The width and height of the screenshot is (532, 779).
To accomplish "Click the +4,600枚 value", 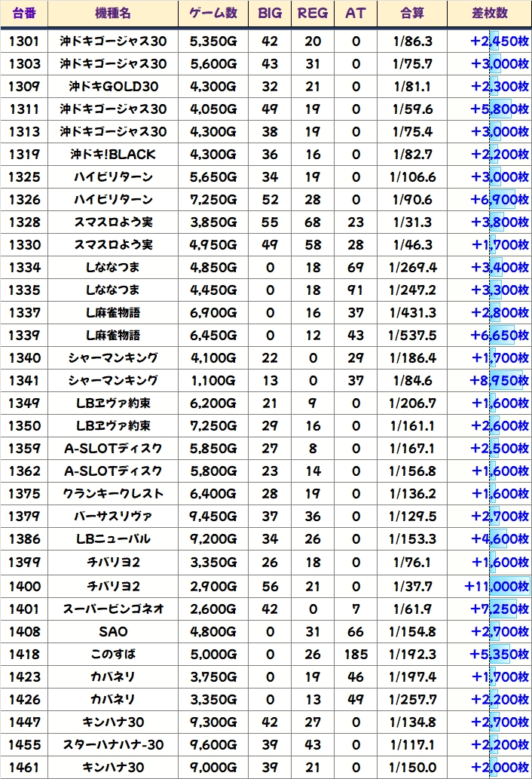I will point(500,539).
